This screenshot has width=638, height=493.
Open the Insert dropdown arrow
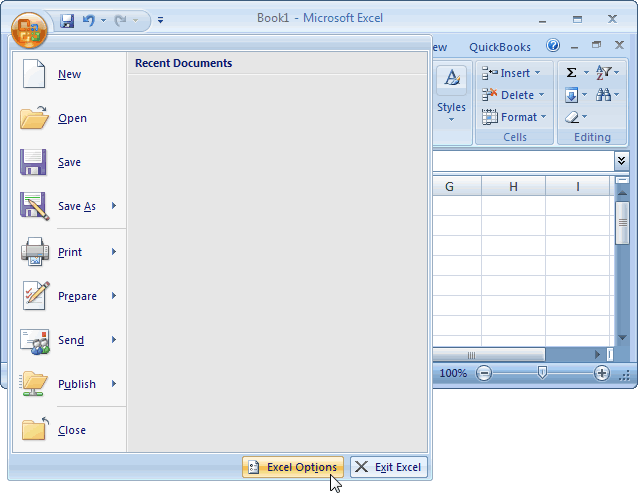537,72
